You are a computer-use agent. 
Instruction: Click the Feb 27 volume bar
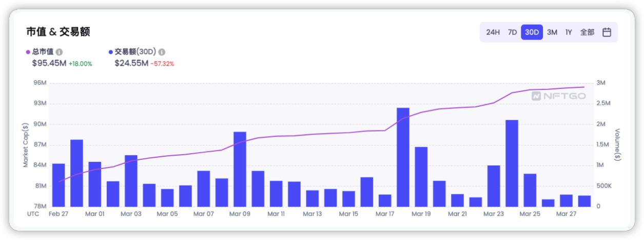[58, 185]
